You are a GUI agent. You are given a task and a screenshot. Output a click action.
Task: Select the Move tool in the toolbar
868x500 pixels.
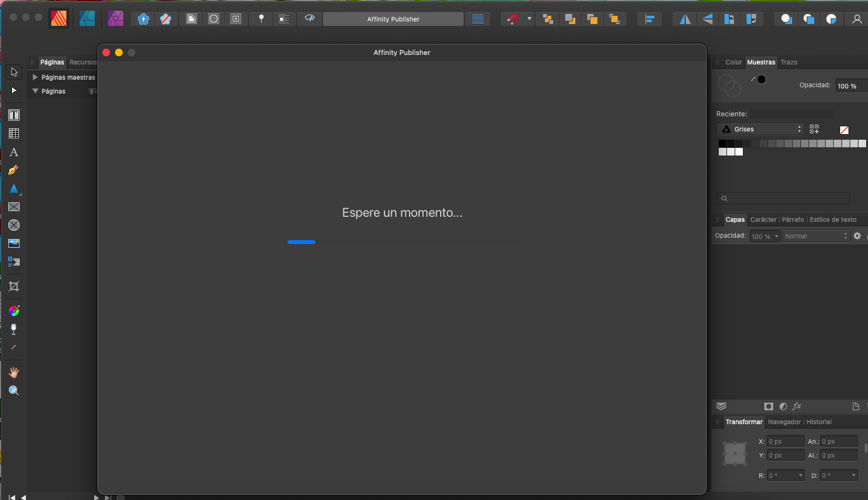13,71
